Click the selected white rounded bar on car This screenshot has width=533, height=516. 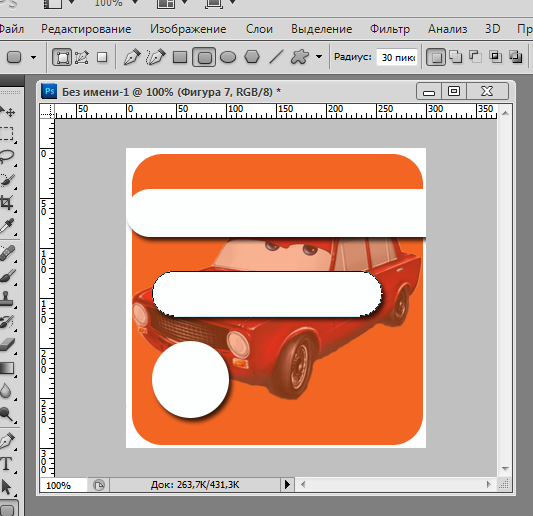[267, 294]
